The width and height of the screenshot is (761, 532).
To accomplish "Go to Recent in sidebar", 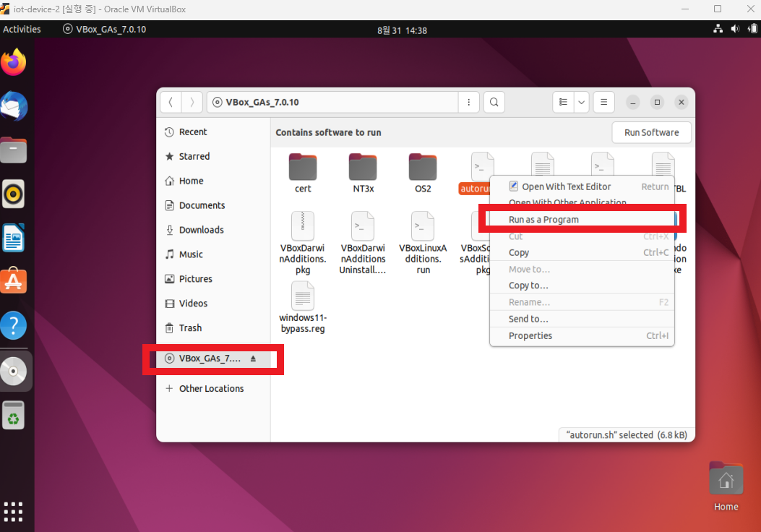I will (x=213, y=132).
